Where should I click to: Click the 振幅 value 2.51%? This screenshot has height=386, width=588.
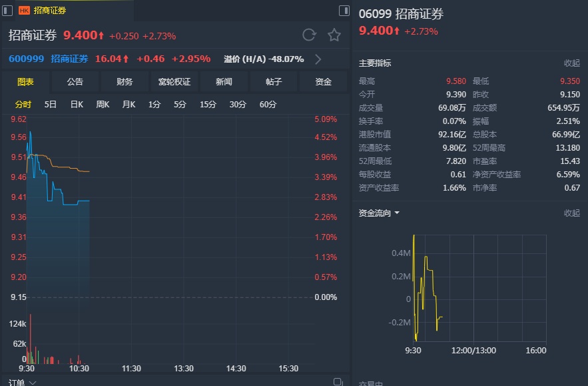coord(568,121)
